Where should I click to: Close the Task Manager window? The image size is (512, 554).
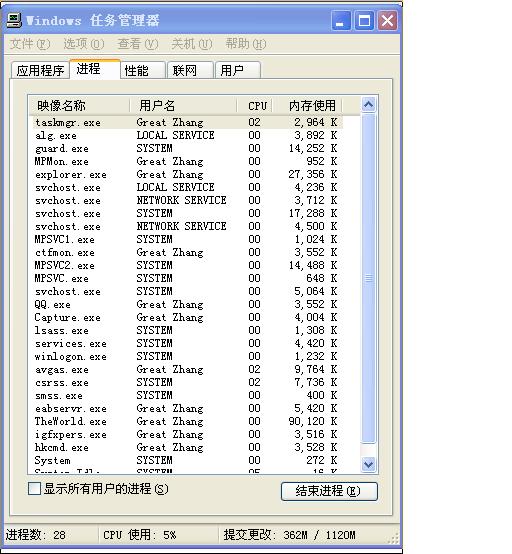[x=387, y=20]
